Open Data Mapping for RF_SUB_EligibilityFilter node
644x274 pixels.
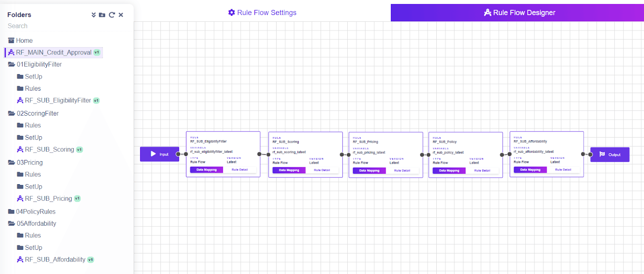coord(206,170)
